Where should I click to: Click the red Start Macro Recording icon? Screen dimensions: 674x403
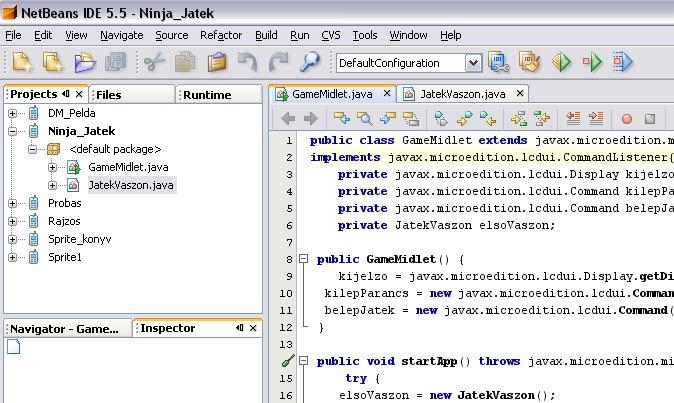click(627, 119)
